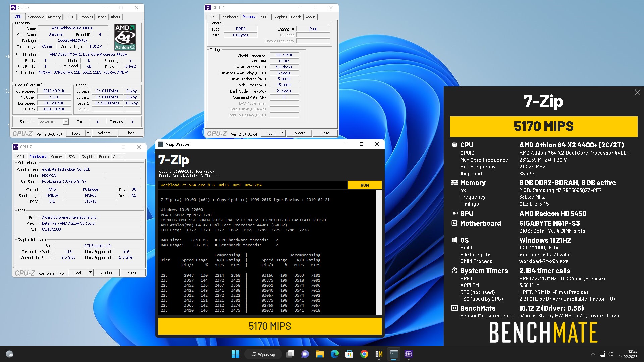Click the System Timers stopwatch icon

pyautogui.click(x=454, y=270)
